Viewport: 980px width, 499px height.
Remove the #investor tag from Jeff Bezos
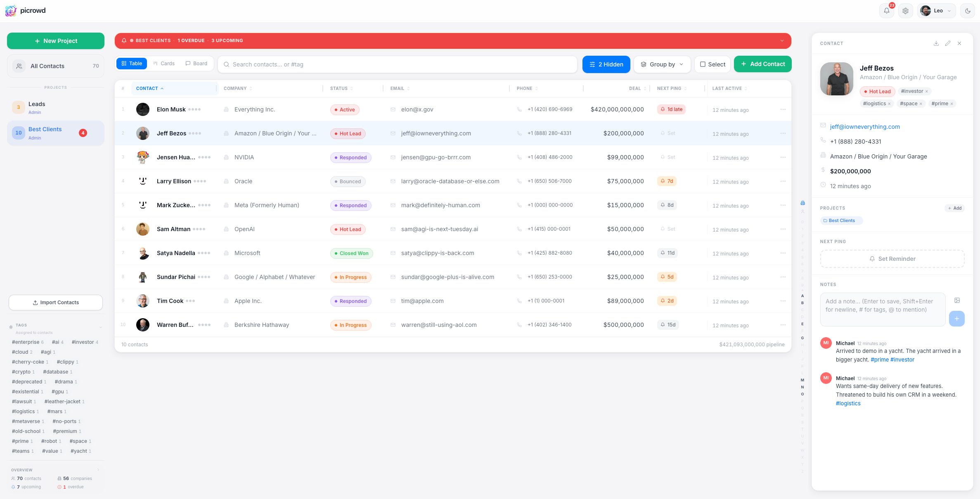(927, 92)
